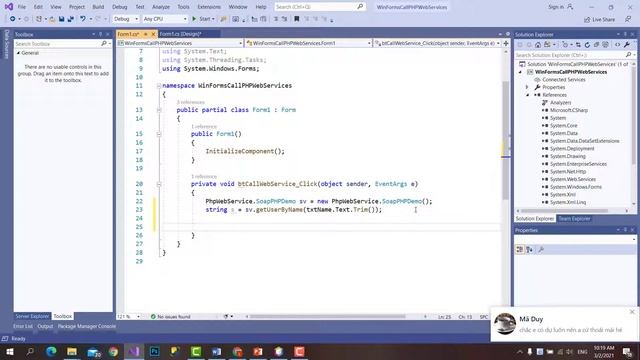
Task: Switch to the Server Explorer tab
Action: point(32,316)
